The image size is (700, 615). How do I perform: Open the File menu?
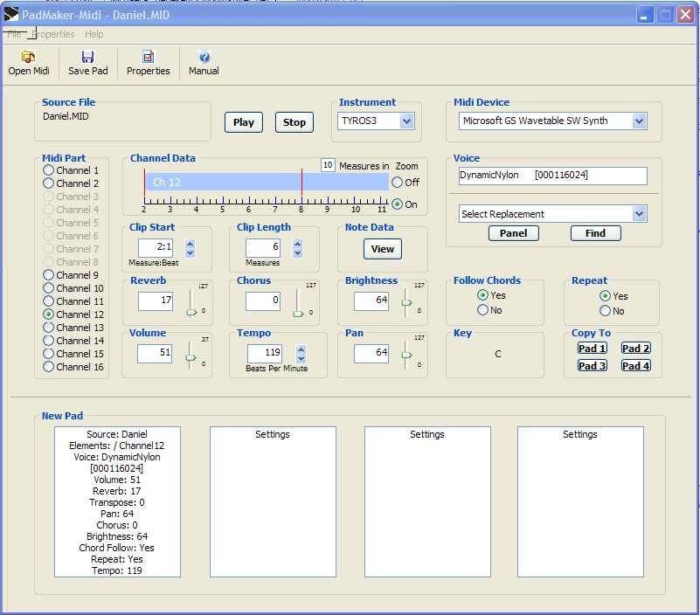click(15, 31)
